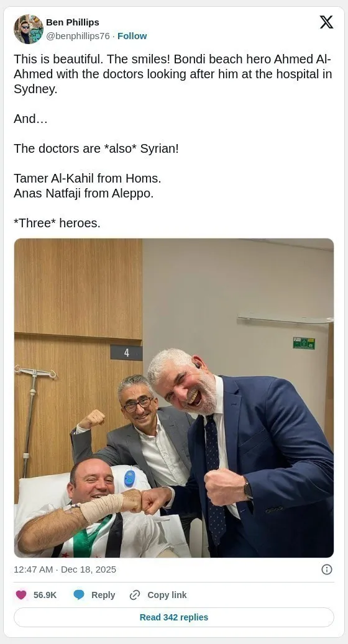This screenshot has width=348, height=644.
Task: Open Ben Phillips' profile avatar
Action: coord(29,29)
